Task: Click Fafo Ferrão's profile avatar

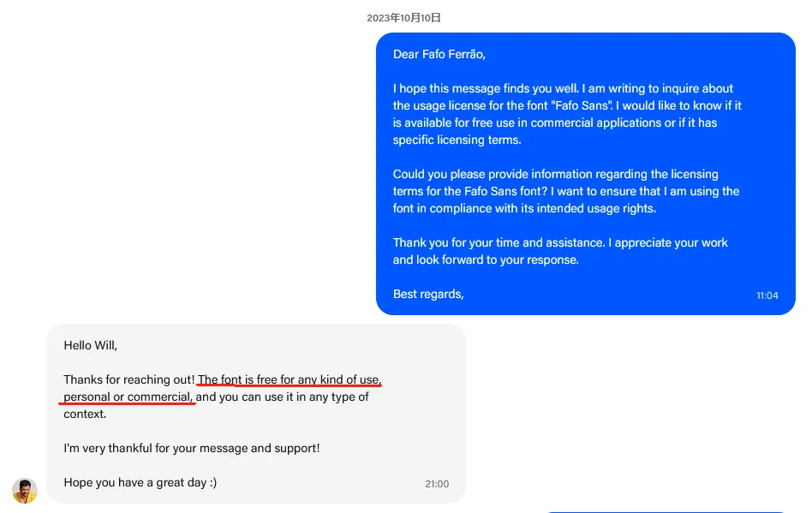Action: pos(25,490)
